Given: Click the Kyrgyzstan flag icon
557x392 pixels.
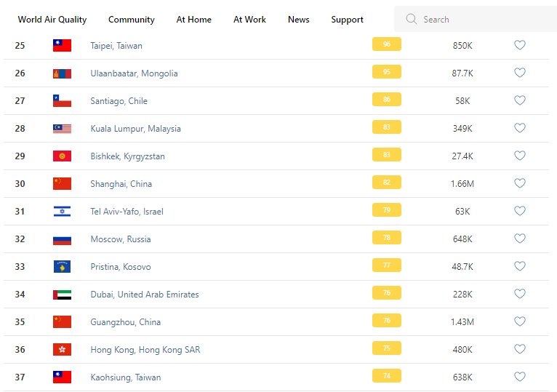Looking at the screenshot, I should (x=62, y=156).
